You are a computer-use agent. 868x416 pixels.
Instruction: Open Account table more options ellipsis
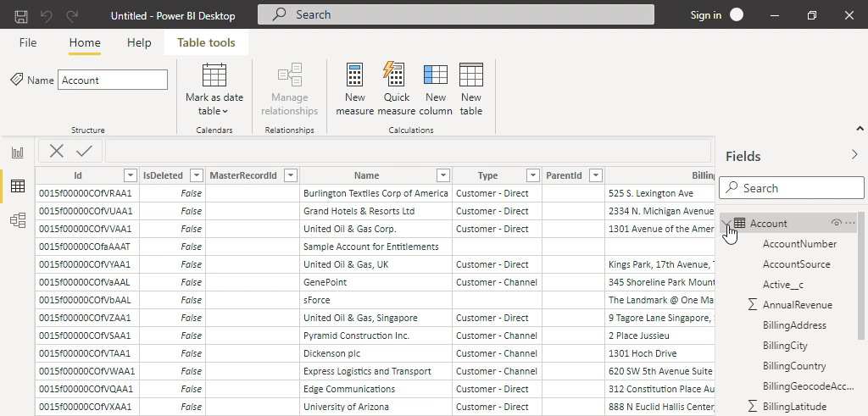click(850, 223)
